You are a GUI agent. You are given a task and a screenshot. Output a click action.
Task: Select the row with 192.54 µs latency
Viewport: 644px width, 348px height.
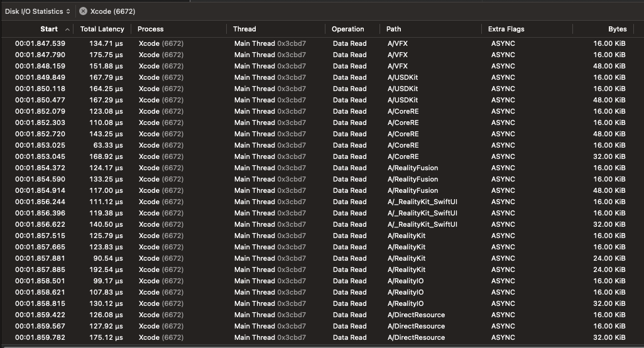click(x=102, y=269)
